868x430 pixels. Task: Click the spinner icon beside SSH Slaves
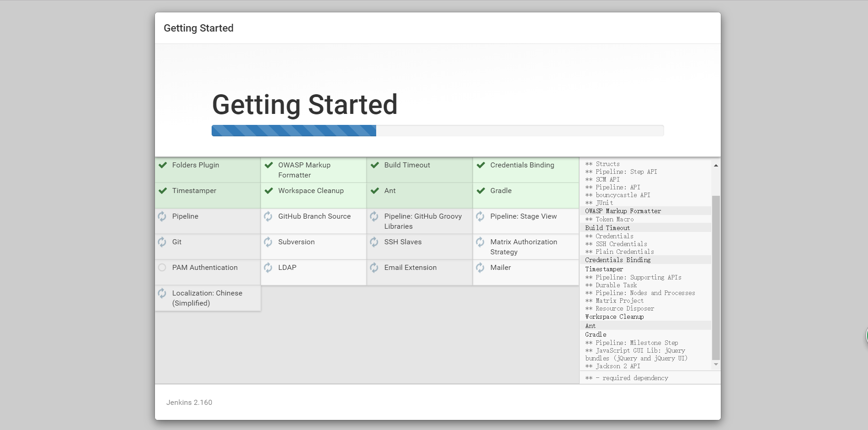click(x=374, y=242)
